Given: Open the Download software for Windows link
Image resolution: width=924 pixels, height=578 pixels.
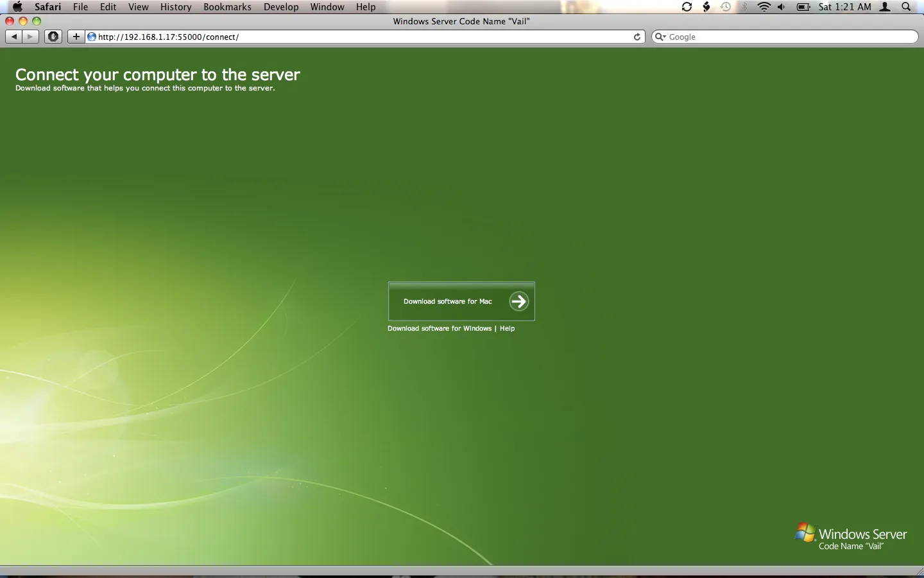Looking at the screenshot, I should (440, 328).
